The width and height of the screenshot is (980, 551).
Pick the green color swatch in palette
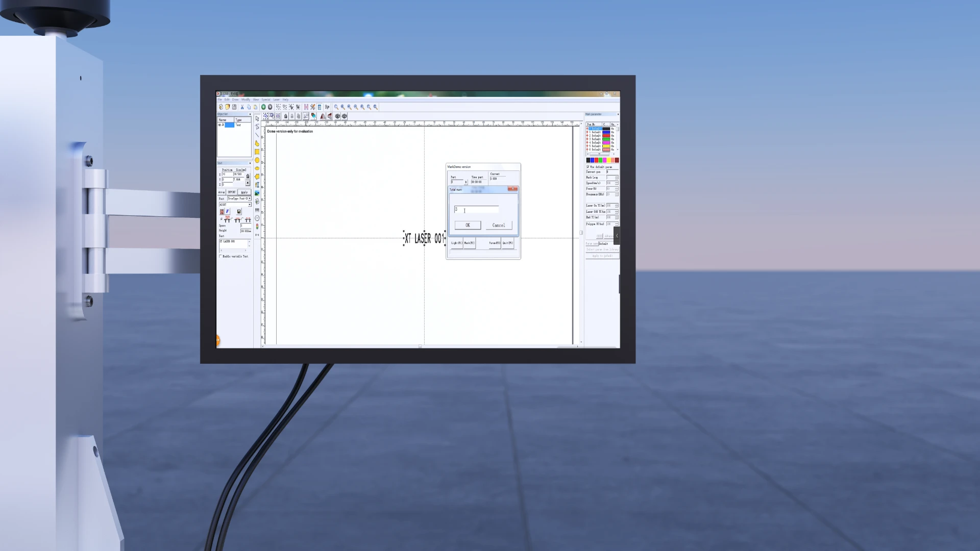(x=600, y=160)
